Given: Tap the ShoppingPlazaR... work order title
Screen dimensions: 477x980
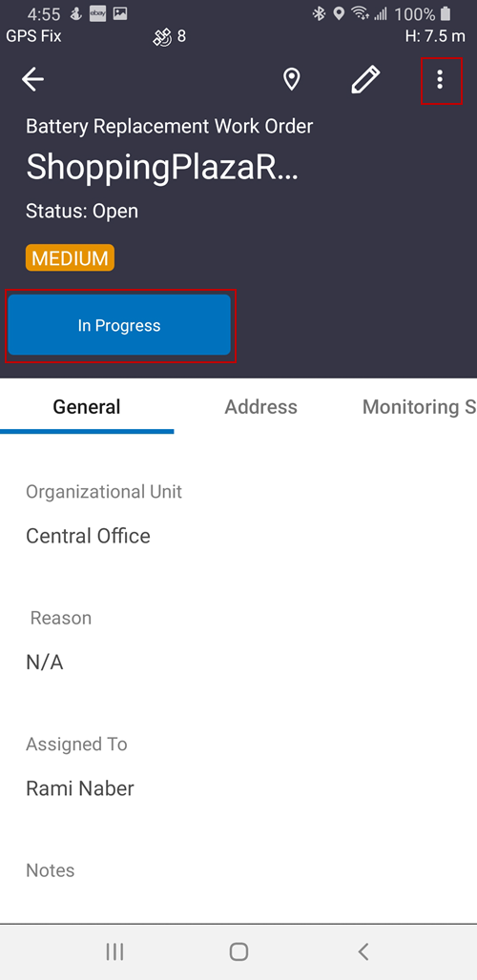Looking at the screenshot, I should click(162, 168).
